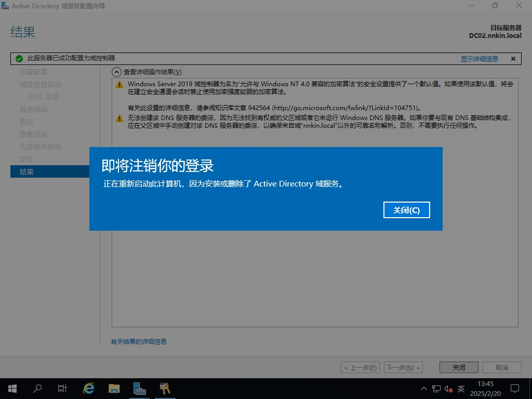Image resolution: width=532 pixels, height=399 pixels.
Task: Click the Windows Start button
Action: [12, 388]
